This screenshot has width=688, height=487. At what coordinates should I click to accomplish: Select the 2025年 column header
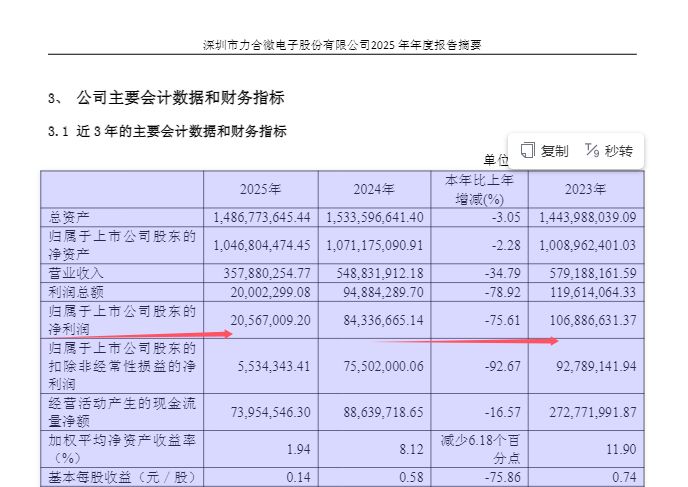pos(260,189)
